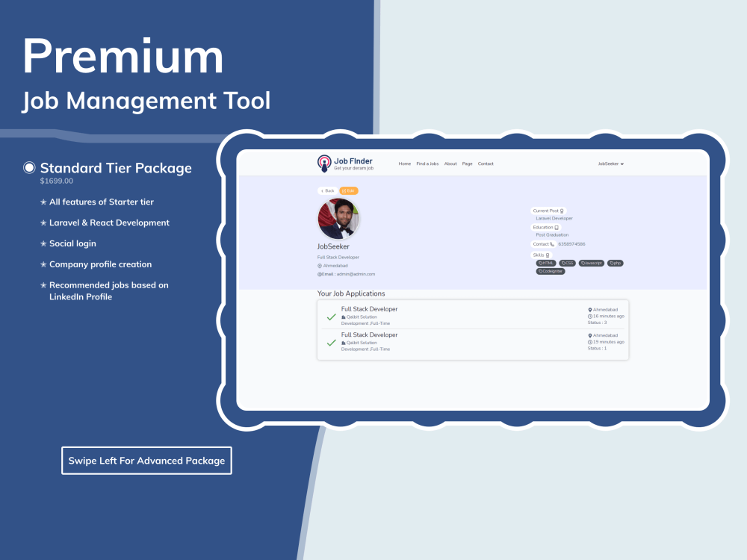747x560 pixels.
Task: Select the Codeigniter skill tag
Action: point(551,272)
